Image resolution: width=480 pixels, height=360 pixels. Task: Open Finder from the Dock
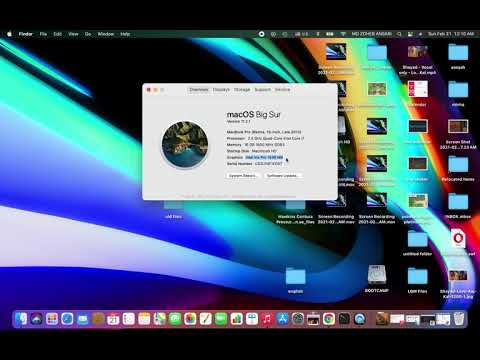click(x=21, y=319)
